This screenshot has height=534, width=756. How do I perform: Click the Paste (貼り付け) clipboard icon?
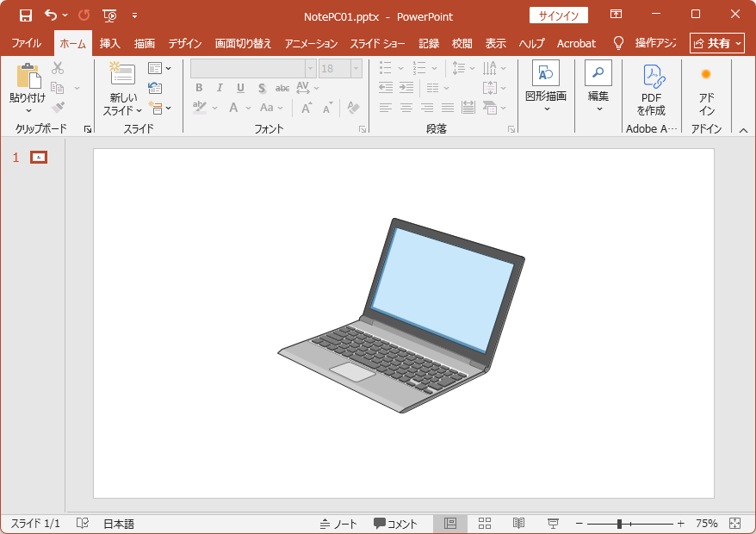[x=28, y=78]
